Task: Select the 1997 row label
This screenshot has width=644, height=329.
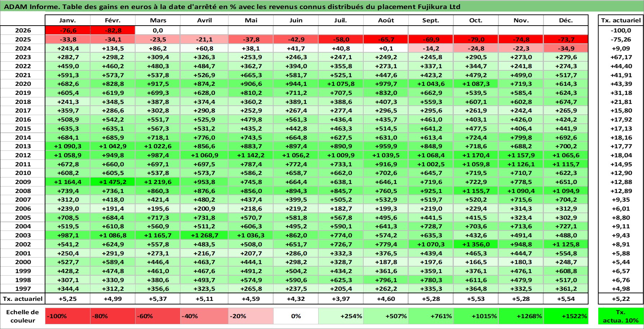Action: [x=23, y=289]
